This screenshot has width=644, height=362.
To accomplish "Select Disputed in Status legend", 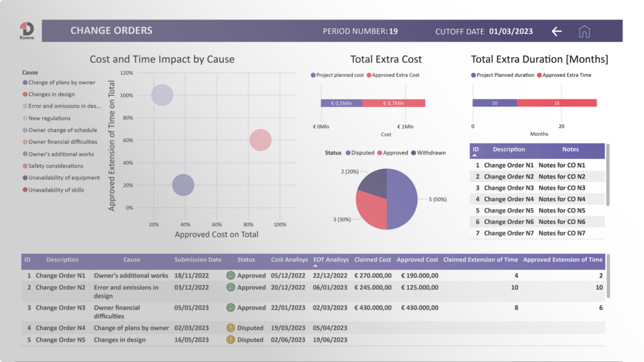I will coord(360,153).
